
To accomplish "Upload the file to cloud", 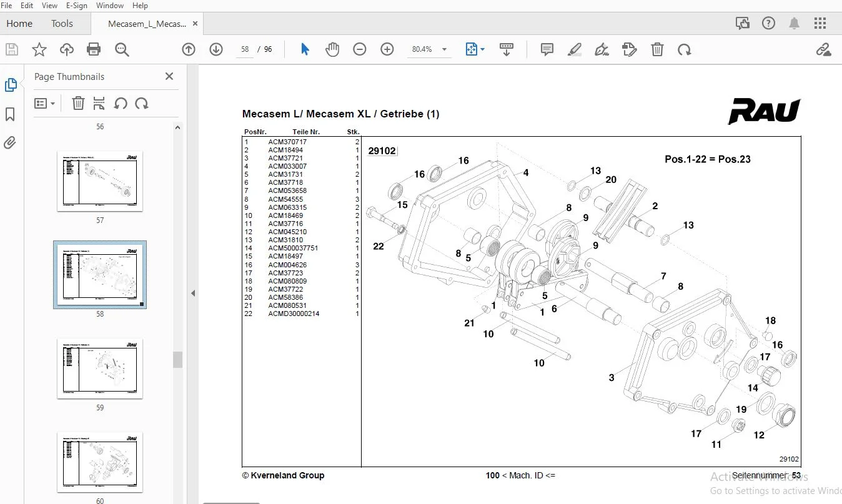I will coord(66,50).
